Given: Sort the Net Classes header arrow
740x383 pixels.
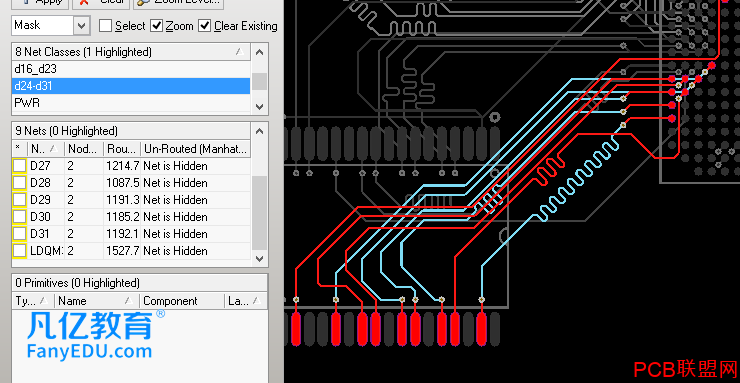Looking at the screenshot, I should [240, 51].
